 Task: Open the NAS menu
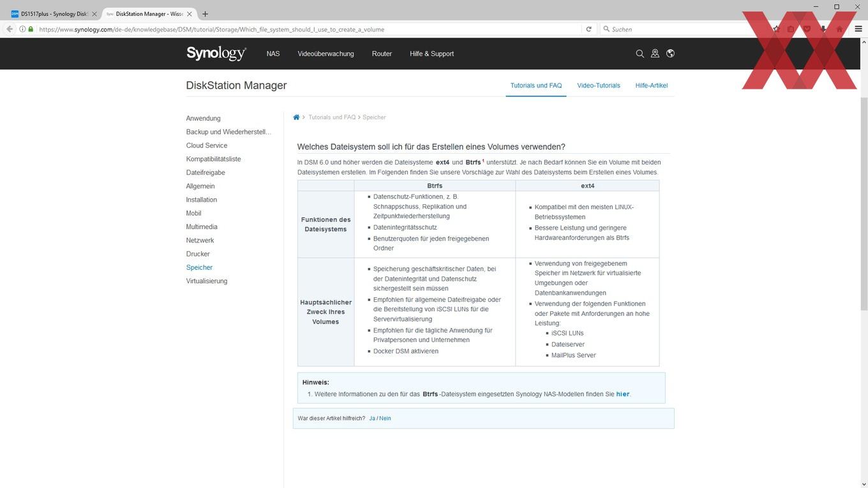click(x=273, y=54)
